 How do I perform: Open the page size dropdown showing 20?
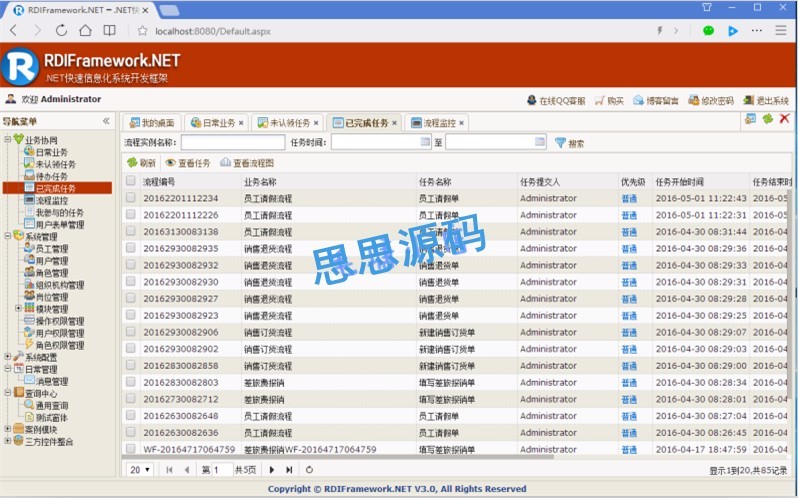click(x=139, y=469)
